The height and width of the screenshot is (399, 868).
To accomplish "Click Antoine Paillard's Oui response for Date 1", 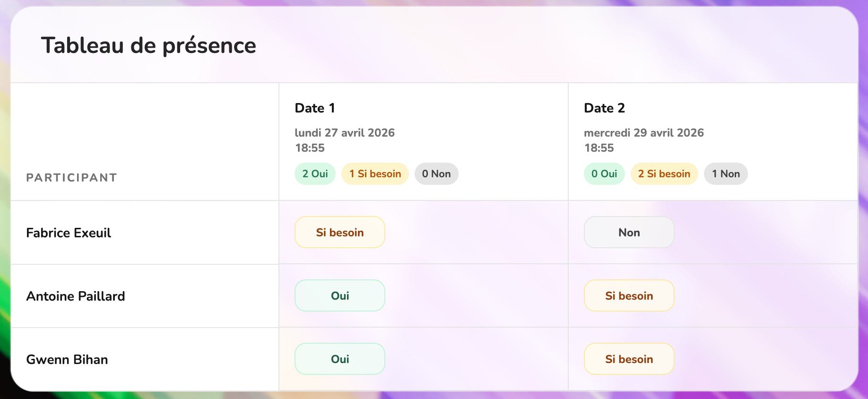I will 339,295.
